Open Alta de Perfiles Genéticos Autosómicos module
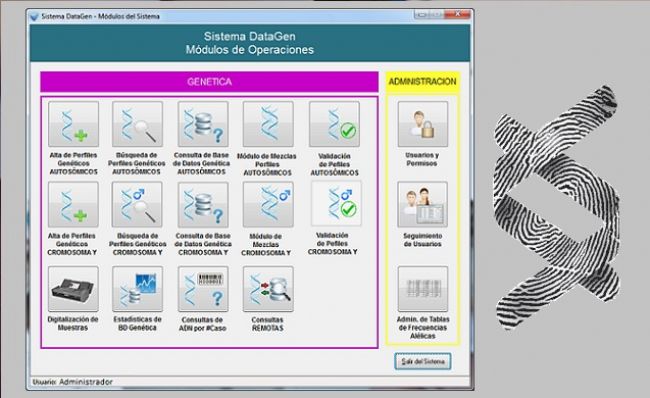Image resolution: width=650 pixels, height=398 pixels. click(73, 124)
